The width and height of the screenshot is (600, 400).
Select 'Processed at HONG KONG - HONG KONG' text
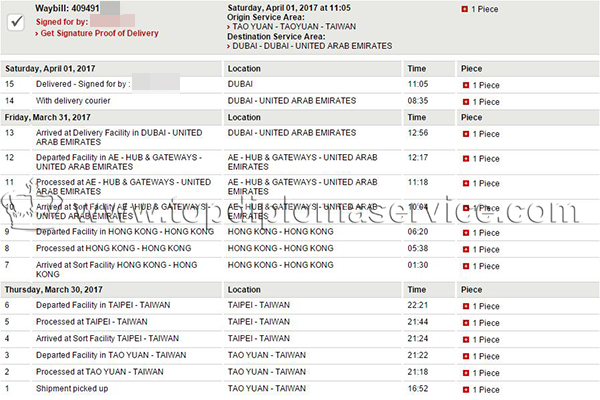114,248
